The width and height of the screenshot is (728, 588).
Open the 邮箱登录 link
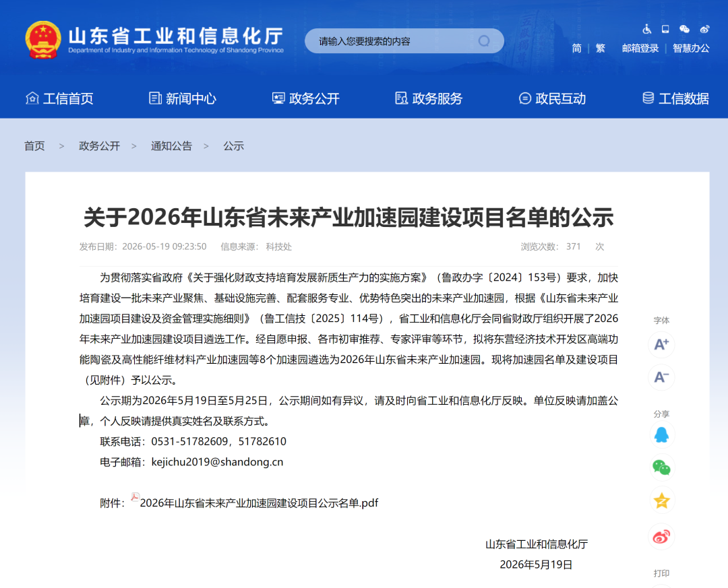click(640, 48)
